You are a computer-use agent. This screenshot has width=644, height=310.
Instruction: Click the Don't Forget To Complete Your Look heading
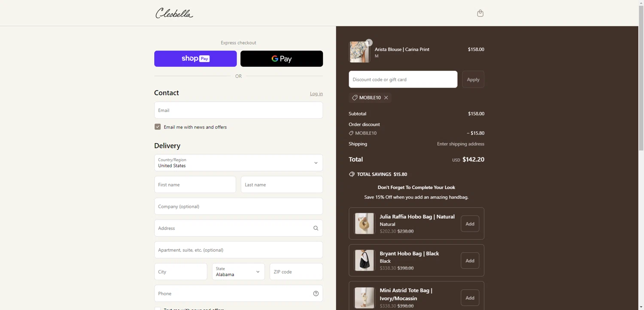coord(416,187)
